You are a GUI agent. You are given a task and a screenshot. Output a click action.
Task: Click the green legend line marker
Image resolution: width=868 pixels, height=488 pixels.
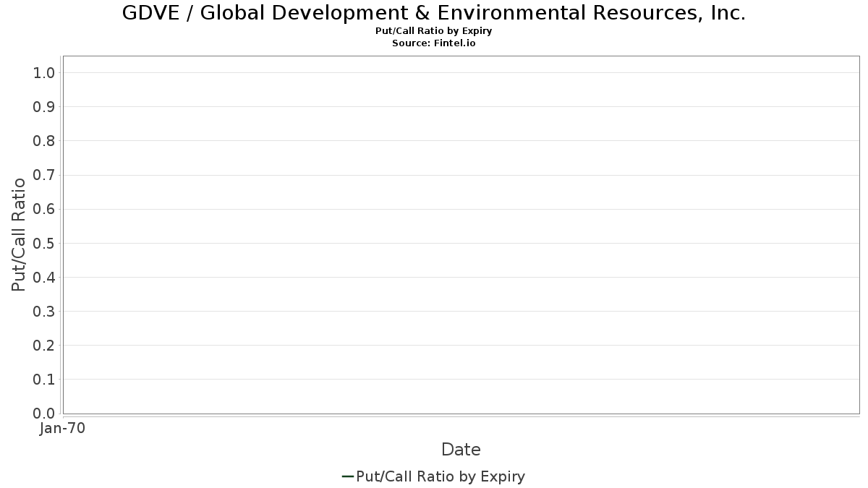(347, 476)
